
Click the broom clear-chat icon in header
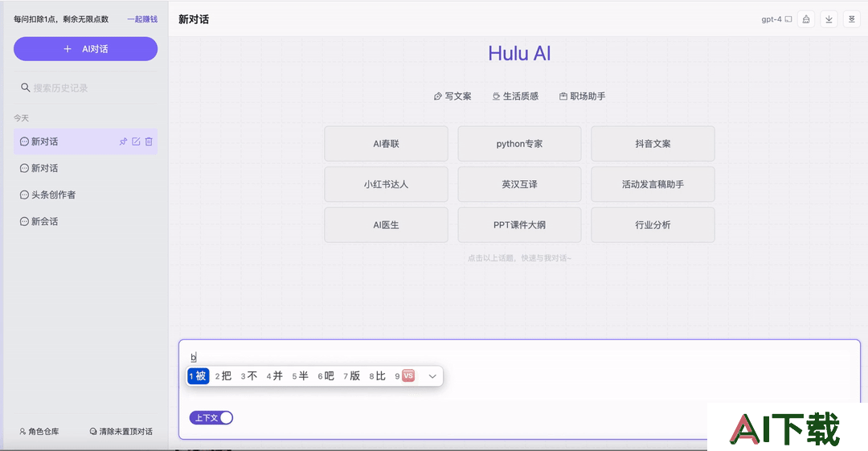pyautogui.click(x=806, y=19)
